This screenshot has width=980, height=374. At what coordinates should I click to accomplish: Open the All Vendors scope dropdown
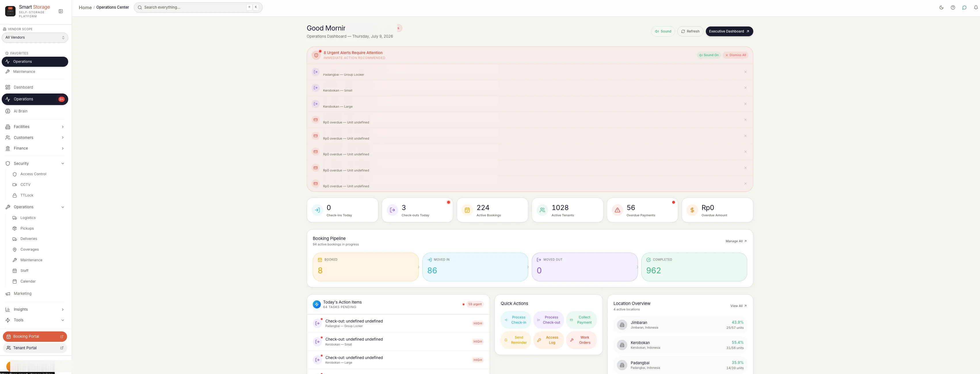pyautogui.click(x=35, y=38)
